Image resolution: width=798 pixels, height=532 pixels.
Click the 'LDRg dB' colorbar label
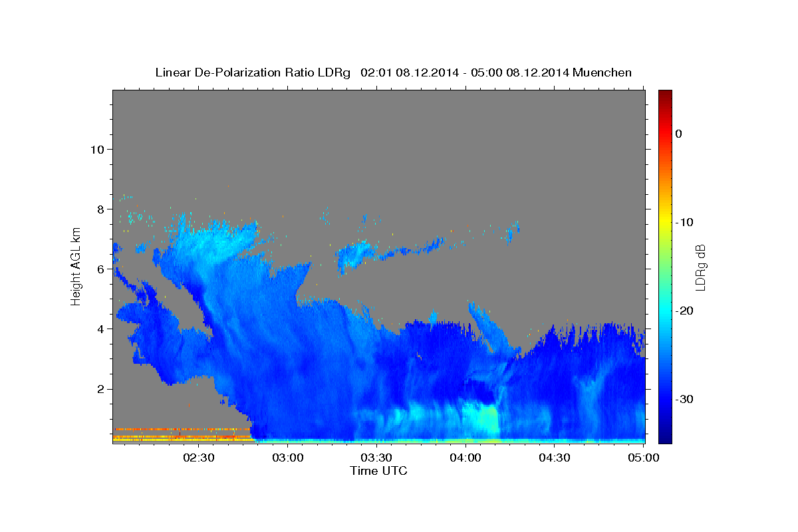click(700, 267)
